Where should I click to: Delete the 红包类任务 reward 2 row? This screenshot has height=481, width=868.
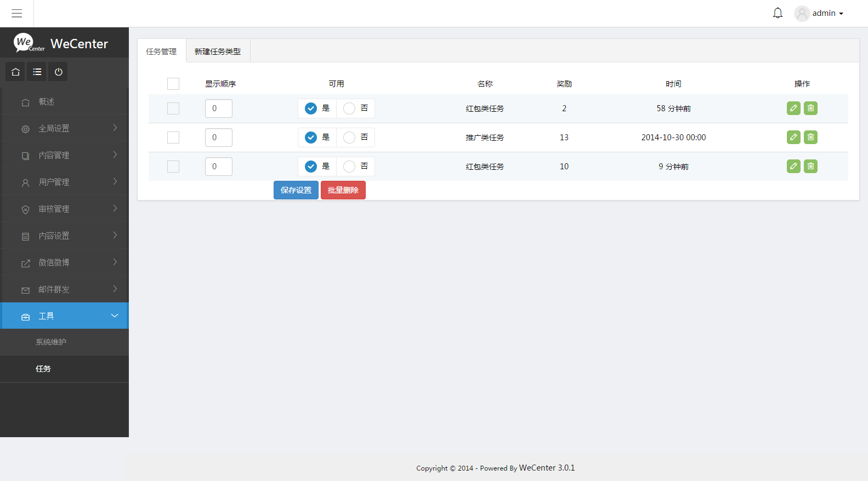click(810, 108)
